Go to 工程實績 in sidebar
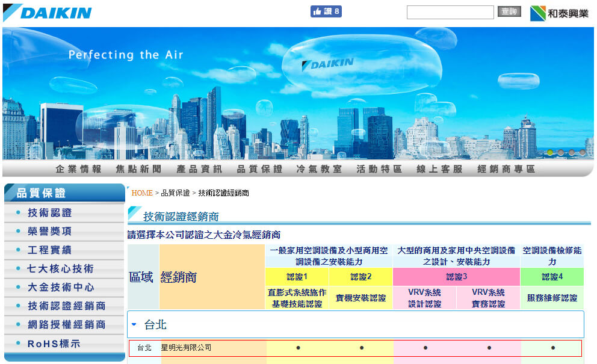 (49, 250)
